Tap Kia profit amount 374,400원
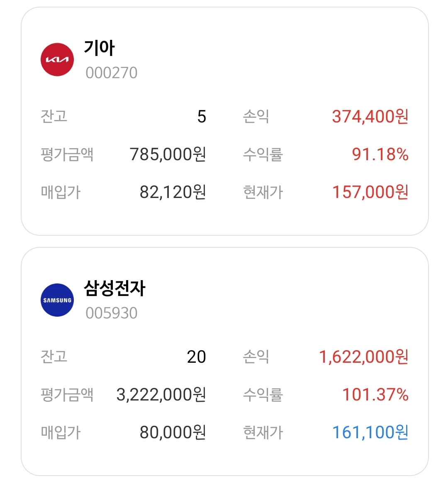The height and width of the screenshot is (481, 448). pos(370,117)
